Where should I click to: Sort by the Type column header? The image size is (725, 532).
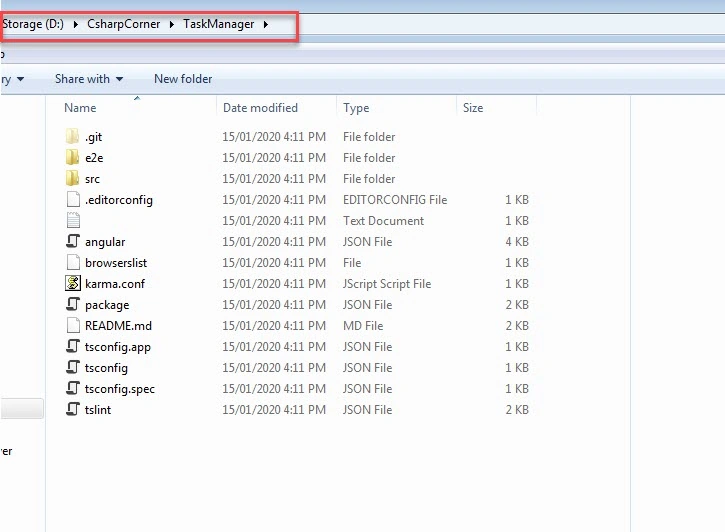(356, 108)
